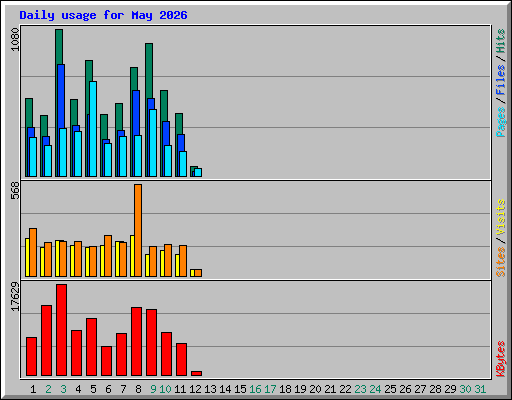Click the orange Sites bar for day 6
The width and height of the screenshot is (512, 400).
pos(108,256)
